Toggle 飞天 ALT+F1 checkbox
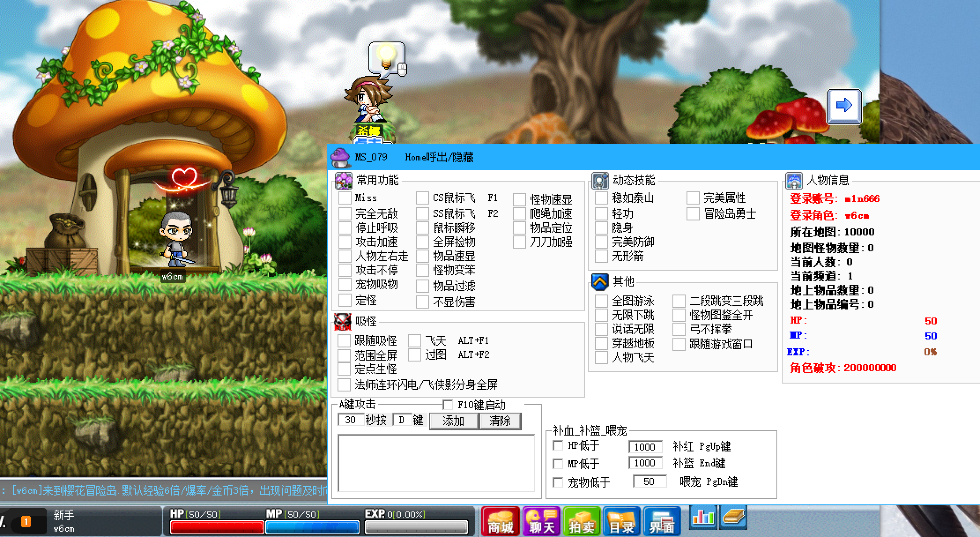The height and width of the screenshot is (537, 980). click(x=415, y=341)
